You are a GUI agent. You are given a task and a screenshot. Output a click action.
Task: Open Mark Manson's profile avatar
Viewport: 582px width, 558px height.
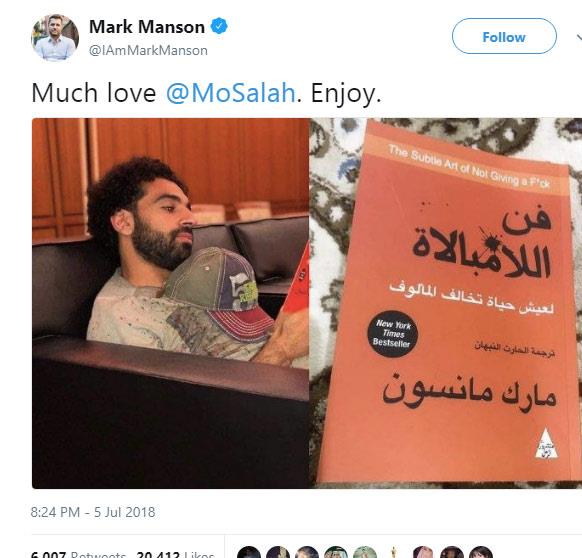(55, 37)
